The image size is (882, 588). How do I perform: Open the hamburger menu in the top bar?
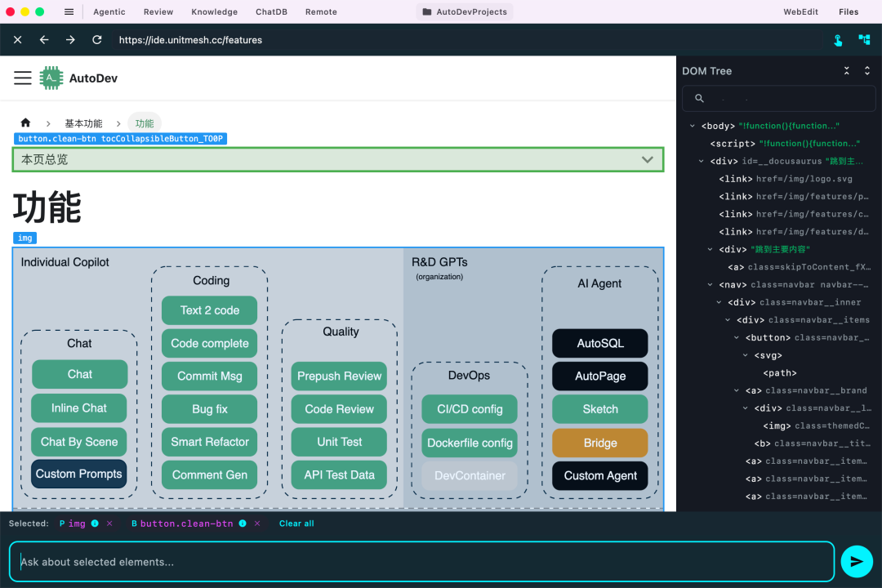tap(69, 11)
